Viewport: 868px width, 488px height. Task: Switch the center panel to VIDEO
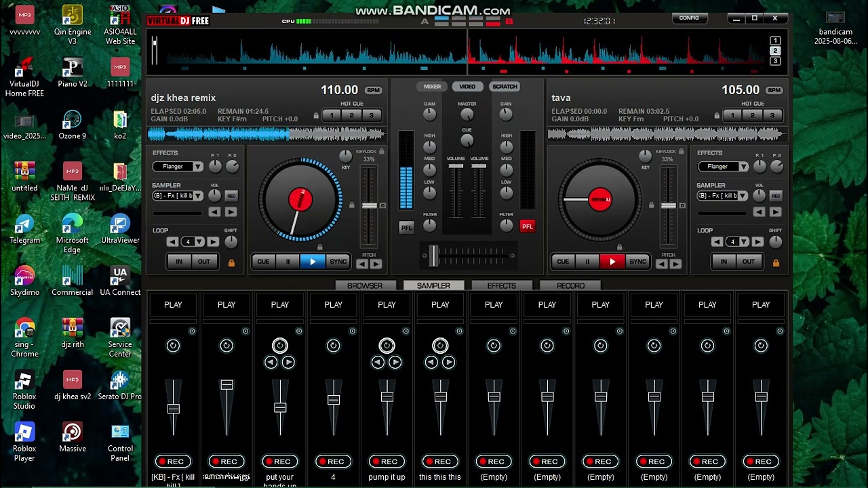pos(467,87)
